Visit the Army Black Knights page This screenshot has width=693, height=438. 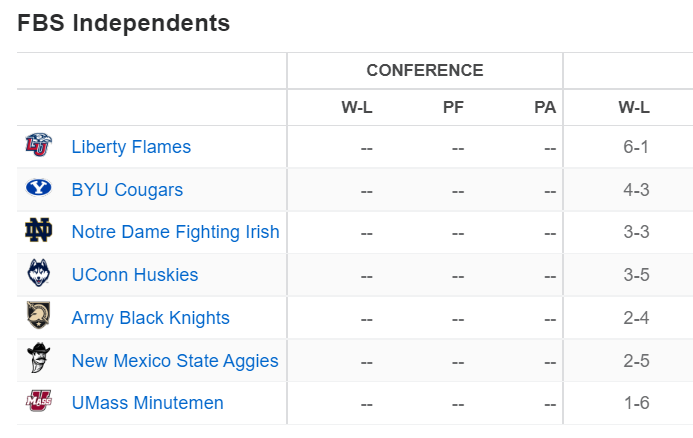(x=150, y=318)
